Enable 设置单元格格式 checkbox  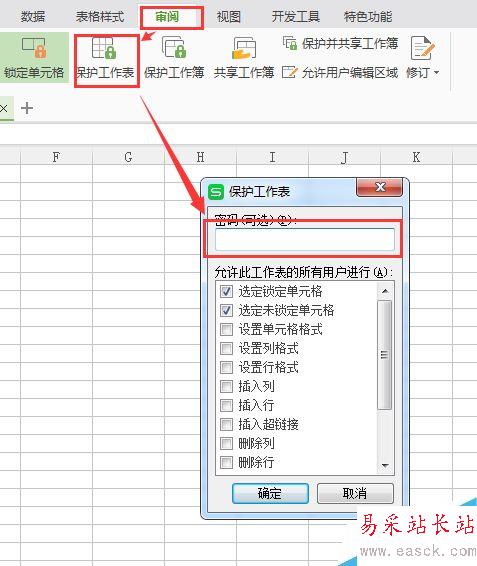pyautogui.click(x=226, y=329)
